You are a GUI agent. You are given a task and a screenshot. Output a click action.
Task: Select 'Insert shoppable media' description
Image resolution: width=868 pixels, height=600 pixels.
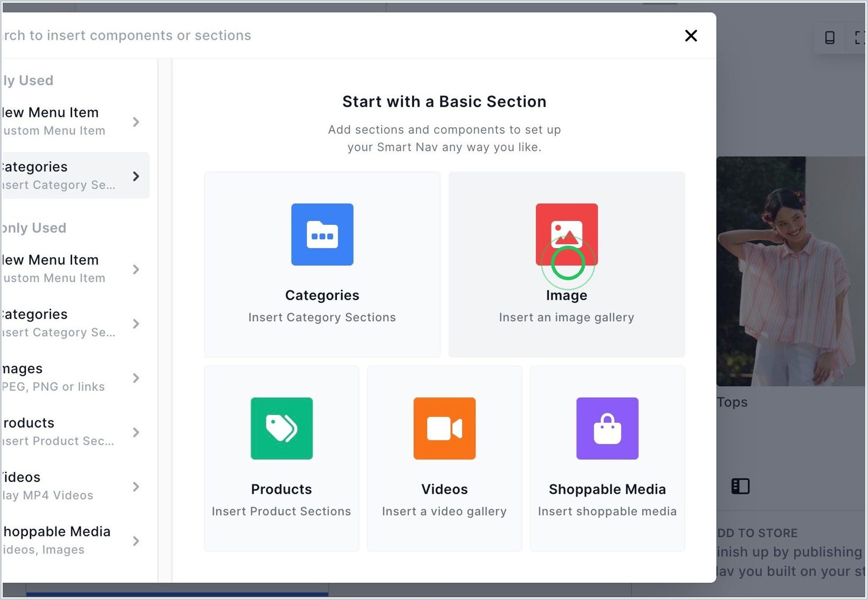point(607,511)
